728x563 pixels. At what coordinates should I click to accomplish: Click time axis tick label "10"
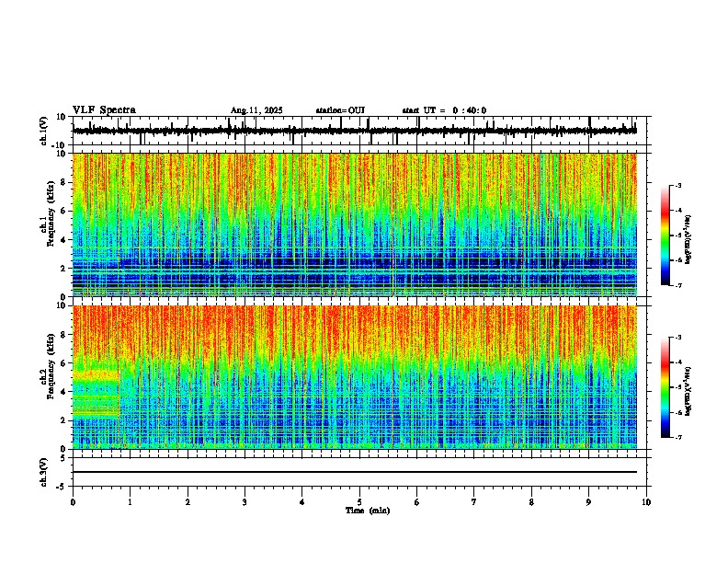pos(646,502)
